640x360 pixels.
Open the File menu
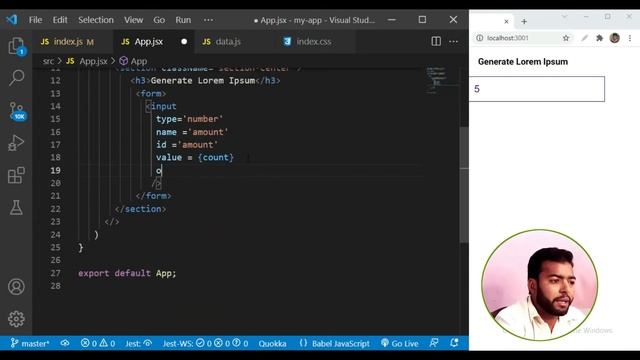pyautogui.click(x=36, y=20)
